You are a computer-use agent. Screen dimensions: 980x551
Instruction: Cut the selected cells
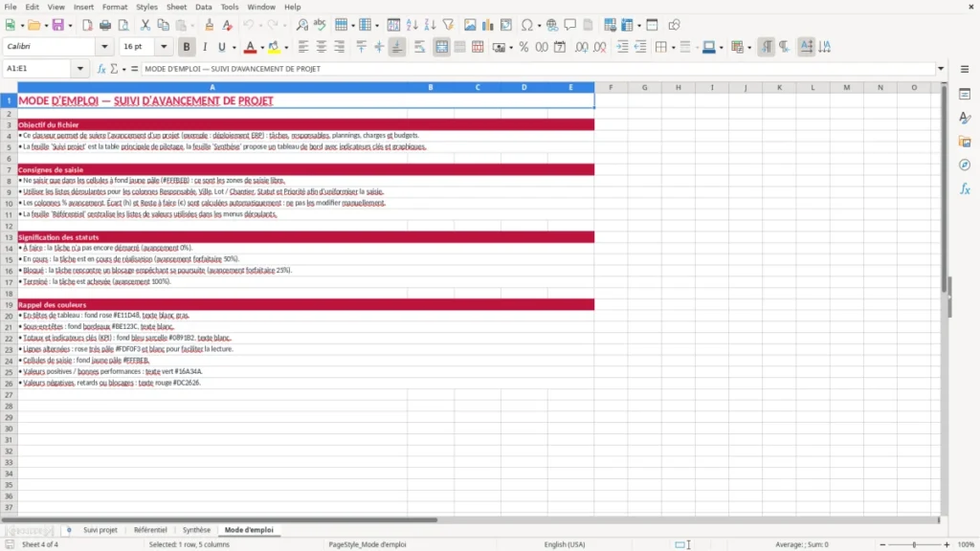pos(145,25)
